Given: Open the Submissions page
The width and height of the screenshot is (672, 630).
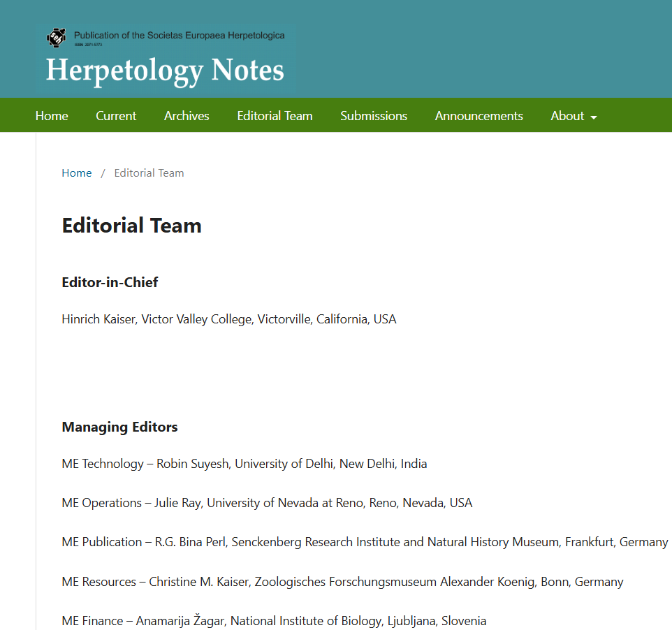Looking at the screenshot, I should click(x=374, y=115).
